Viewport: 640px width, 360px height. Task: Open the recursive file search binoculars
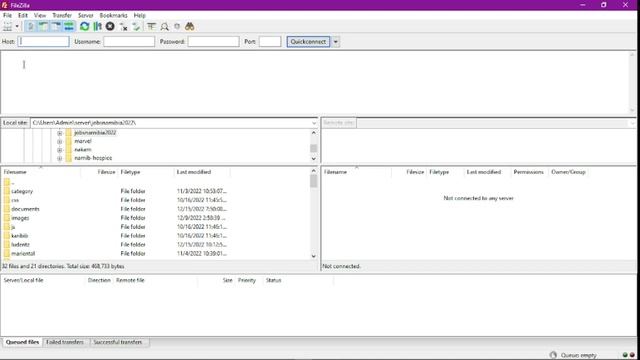click(x=189, y=27)
